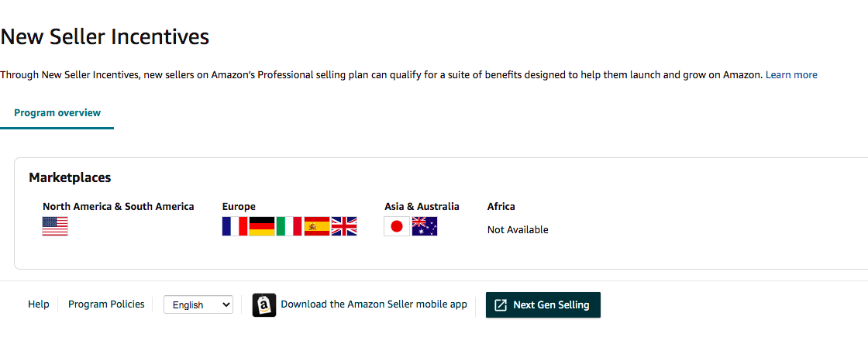The image size is (868, 344).
Task: Click Download the Amazon Seller mobile app
Action: coord(374,304)
